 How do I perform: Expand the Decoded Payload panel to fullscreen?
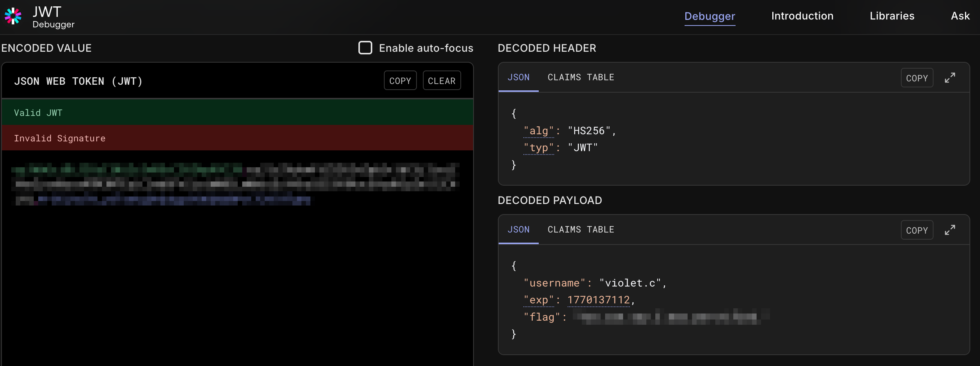point(950,230)
